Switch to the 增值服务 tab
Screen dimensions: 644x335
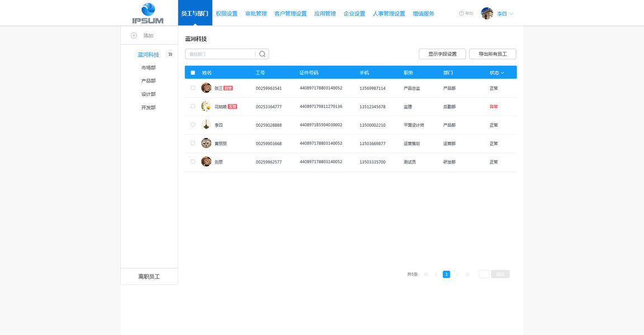click(423, 13)
